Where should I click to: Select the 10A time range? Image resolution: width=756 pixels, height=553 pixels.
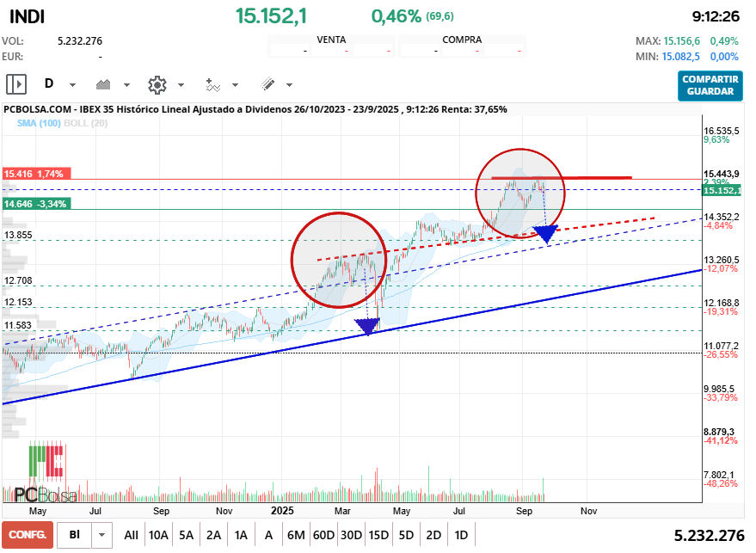coord(158,535)
